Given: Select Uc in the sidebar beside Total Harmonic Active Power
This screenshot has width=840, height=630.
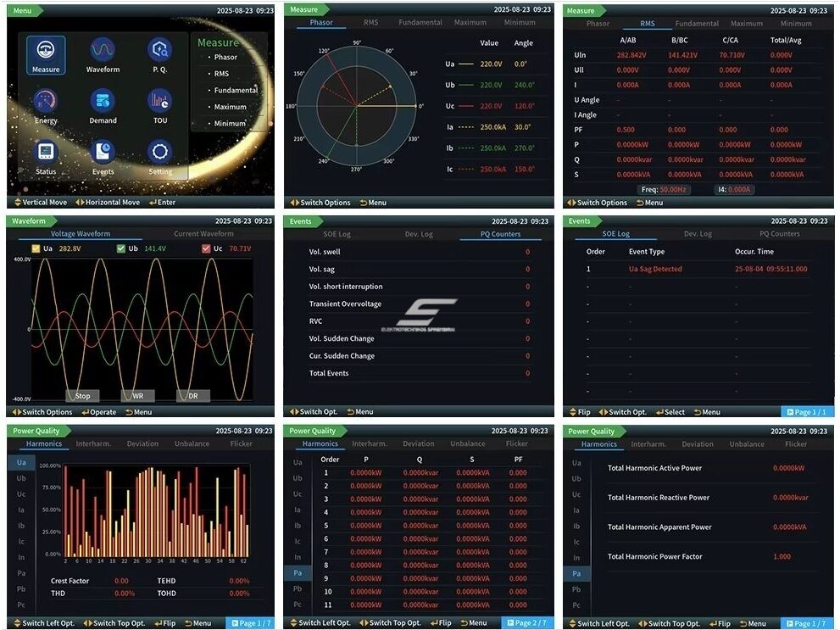Looking at the screenshot, I should 576,494.
